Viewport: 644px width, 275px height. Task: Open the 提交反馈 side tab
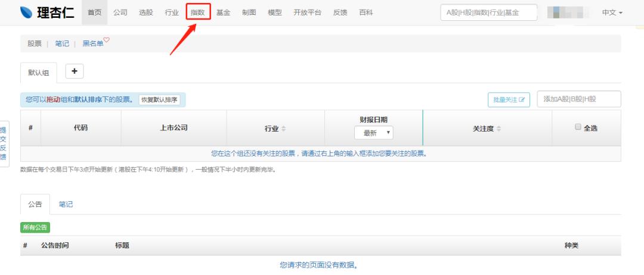4,144
